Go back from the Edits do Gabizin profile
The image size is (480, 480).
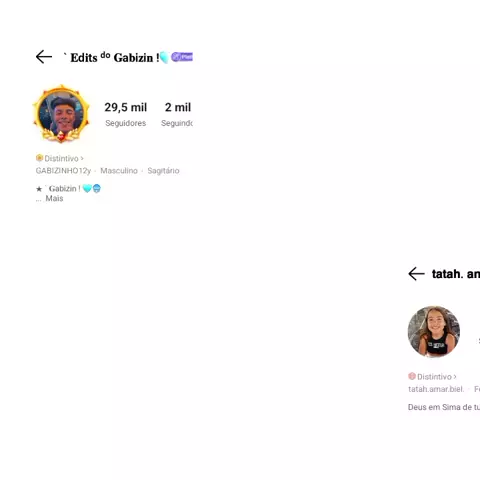[x=44, y=57]
